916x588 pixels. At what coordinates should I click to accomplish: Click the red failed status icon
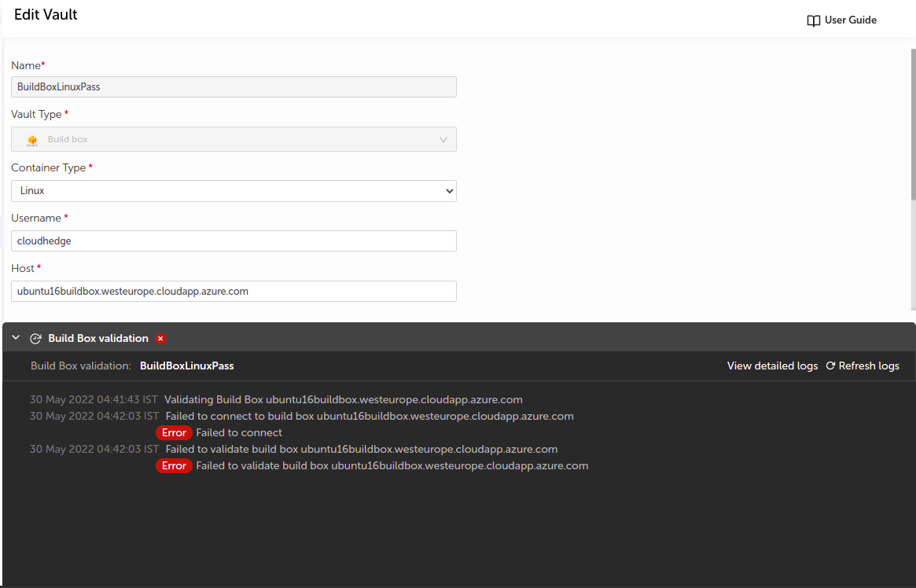[x=160, y=339]
